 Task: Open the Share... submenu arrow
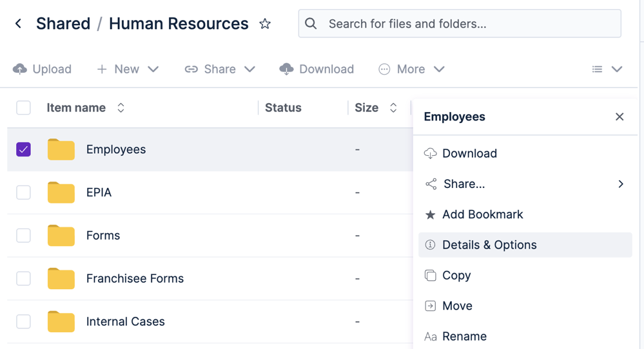coord(621,184)
